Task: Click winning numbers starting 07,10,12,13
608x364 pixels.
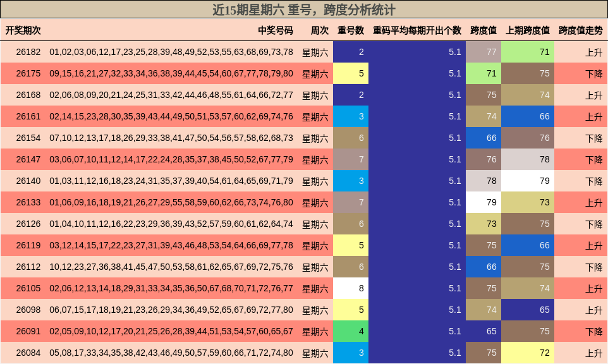Action: [171, 138]
